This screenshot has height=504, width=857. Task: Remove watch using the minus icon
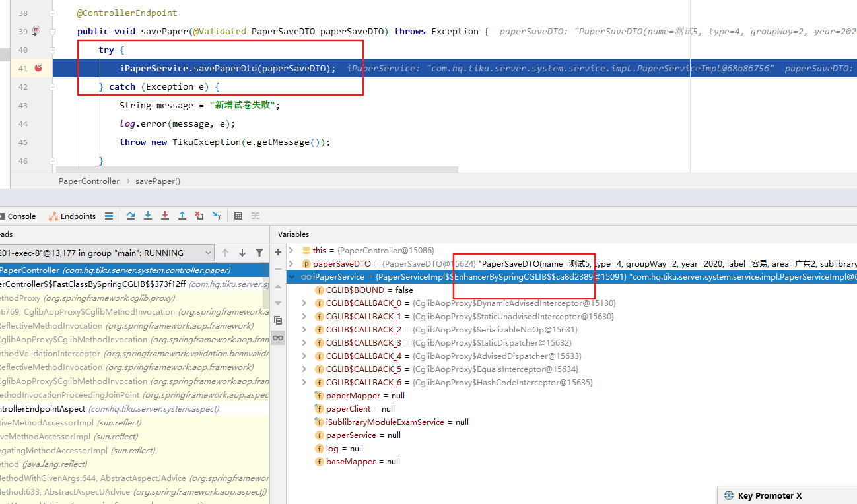278,268
